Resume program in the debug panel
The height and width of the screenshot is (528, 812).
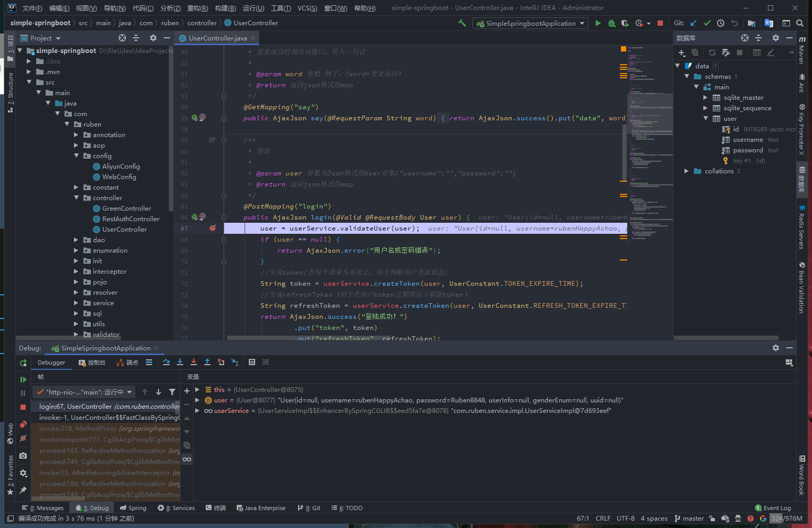click(23, 379)
